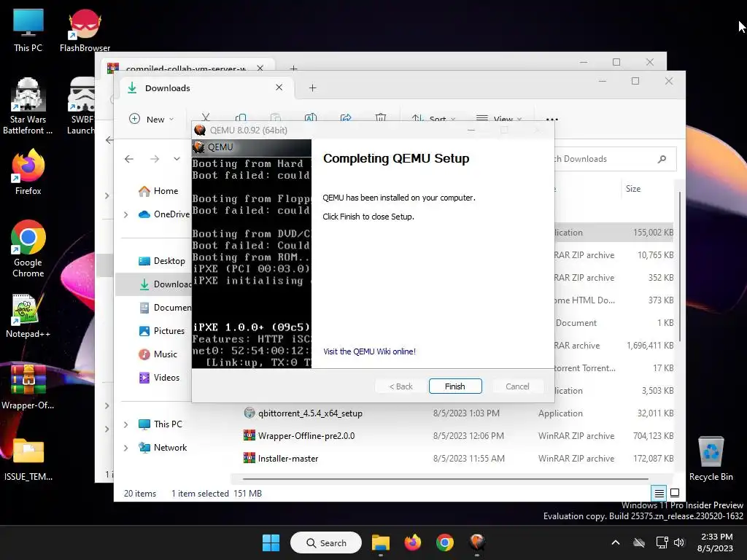Click the Rename icon in Explorer toolbar
Viewport: 747px width, 560px height.
pos(311,118)
